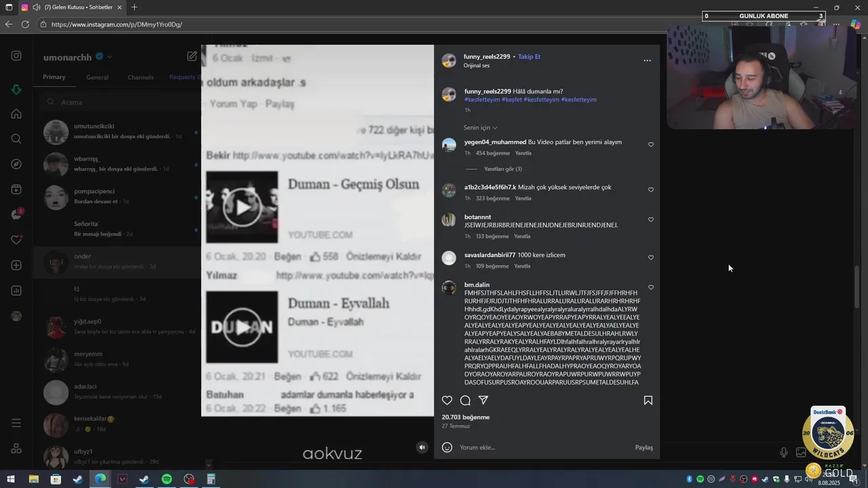This screenshot has width=868, height=488.
Task: Open more options dots in post header
Action: pyautogui.click(x=647, y=60)
